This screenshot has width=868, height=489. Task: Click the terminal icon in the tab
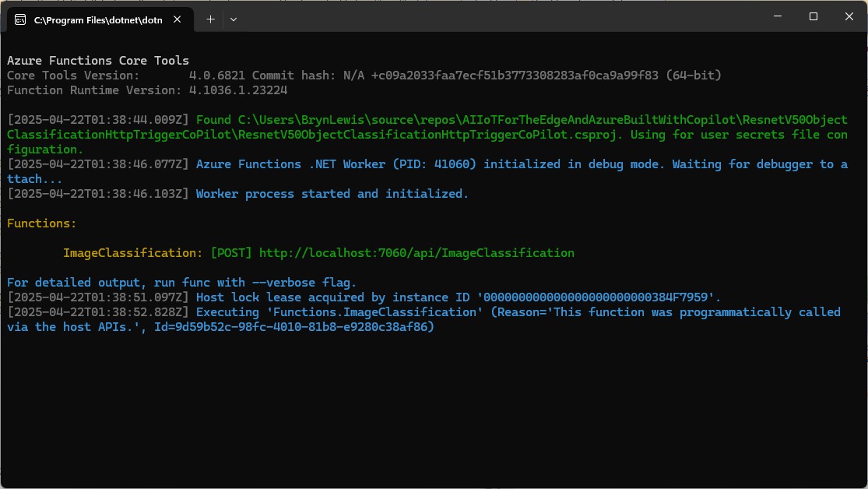coord(21,19)
